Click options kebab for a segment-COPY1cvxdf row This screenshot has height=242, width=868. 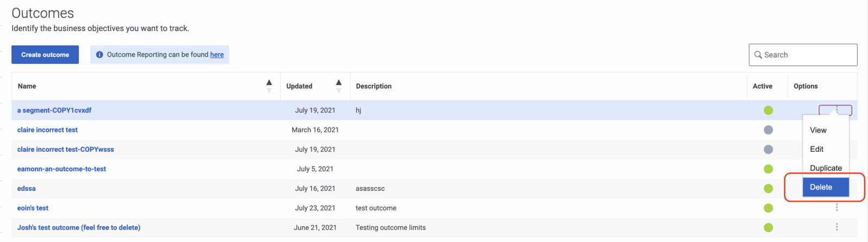pyautogui.click(x=835, y=110)
